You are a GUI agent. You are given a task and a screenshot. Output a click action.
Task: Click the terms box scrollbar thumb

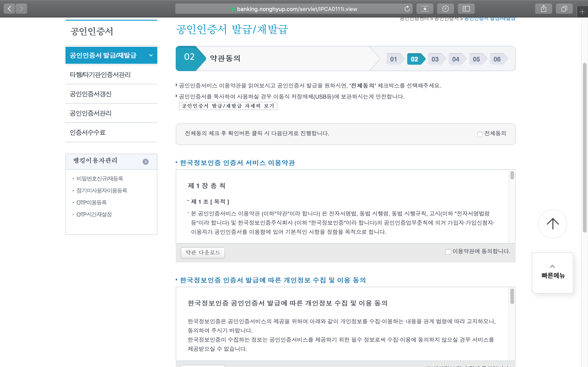coord(512,175)
